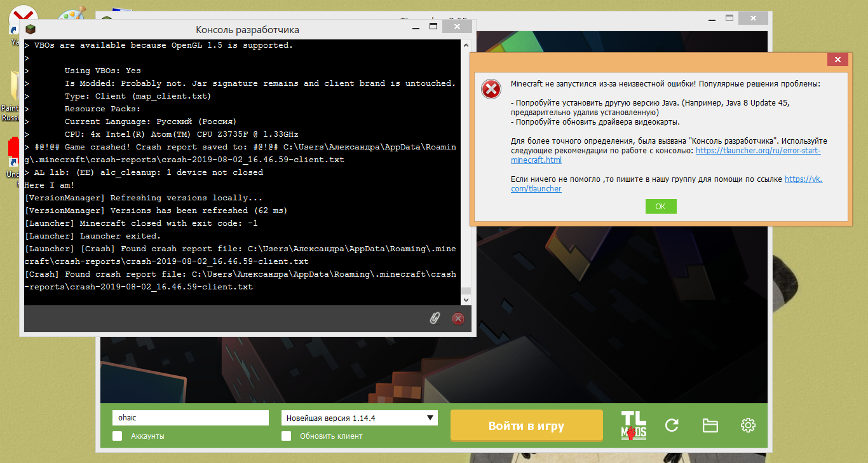Click line 'CPU: 4x Intel(R) Atom(TM)'
Screen dimensions: 868x463
(182, 134)
